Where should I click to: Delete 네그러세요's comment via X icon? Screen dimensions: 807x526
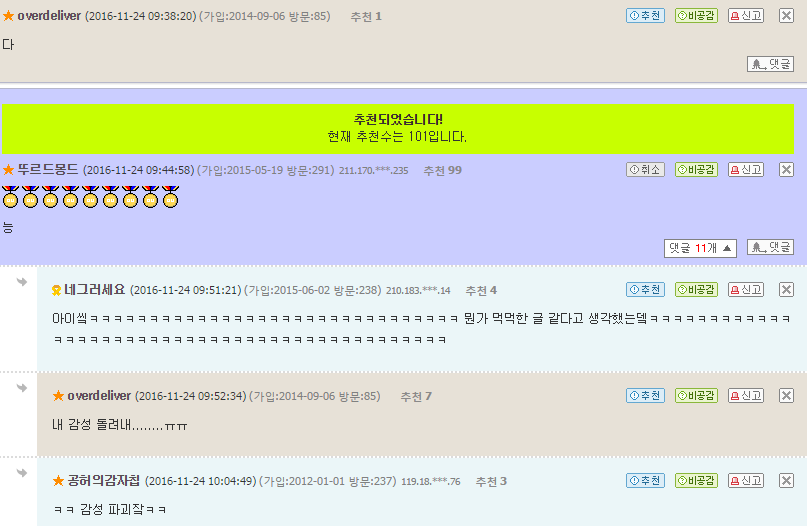tap(786, 289)
